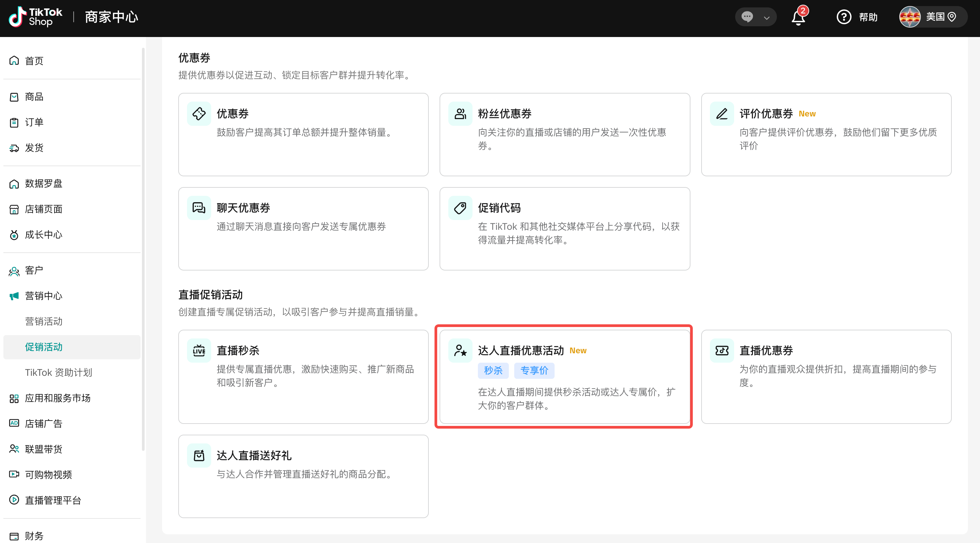Open the 优惠券 coupon card

[303, 134]
